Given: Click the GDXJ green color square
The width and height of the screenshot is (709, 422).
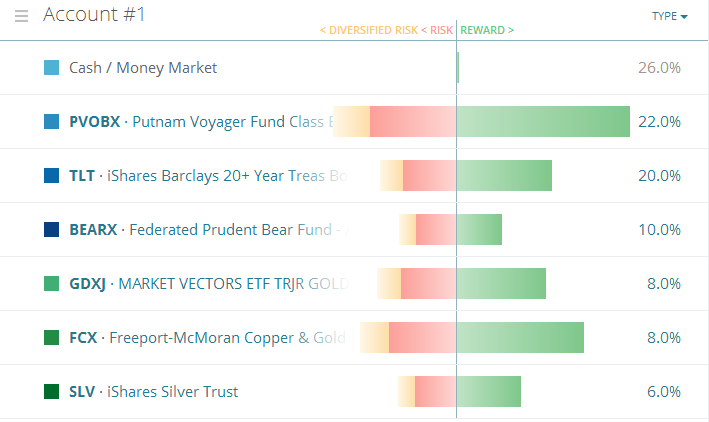Looking at the screenshot, I should (52, 284).
